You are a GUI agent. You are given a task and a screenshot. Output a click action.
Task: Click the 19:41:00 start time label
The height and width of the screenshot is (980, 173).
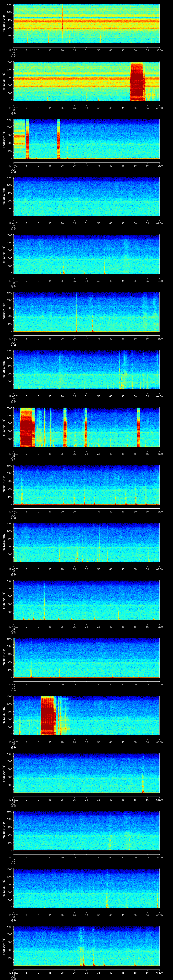(x=14, y=281)
